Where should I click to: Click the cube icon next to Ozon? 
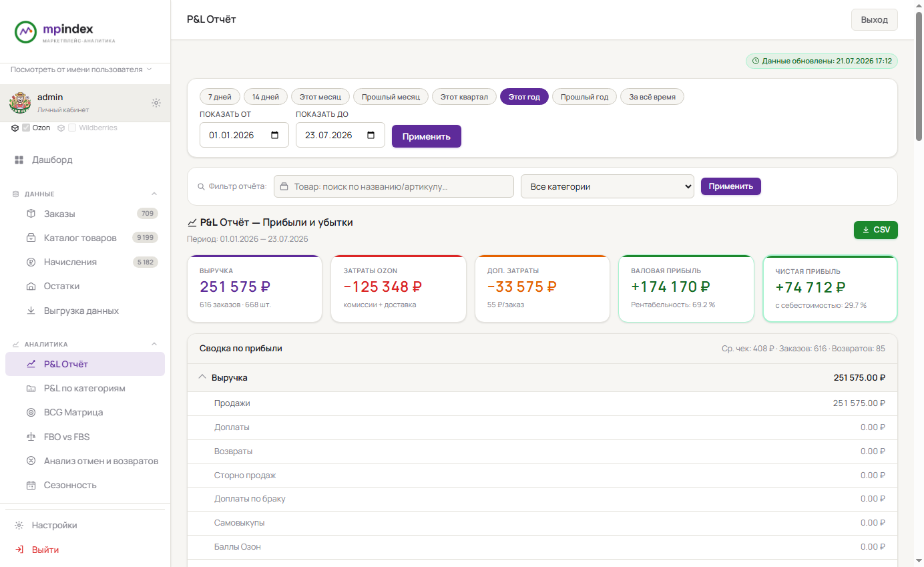[x=15, y=128]
